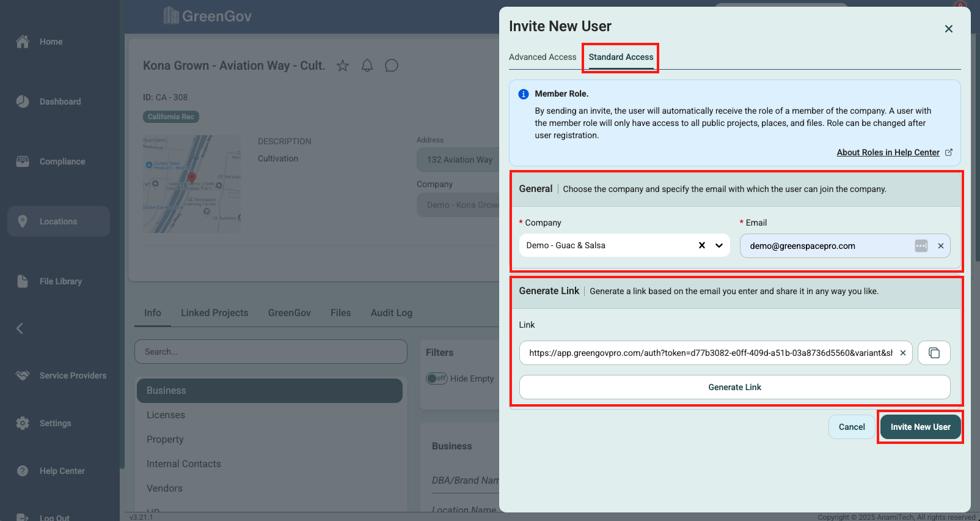
Task: Open Help Center question icon
Action: pyautogui.click(x=23, y=471)
